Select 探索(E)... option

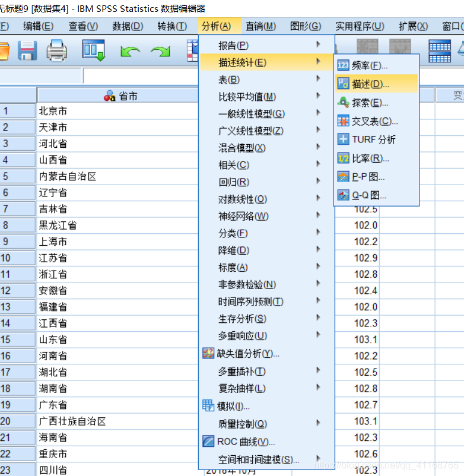tap(377, 102)
